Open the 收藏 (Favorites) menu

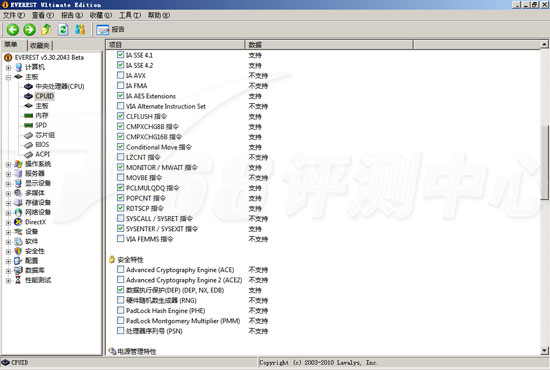tap(101, 15)
